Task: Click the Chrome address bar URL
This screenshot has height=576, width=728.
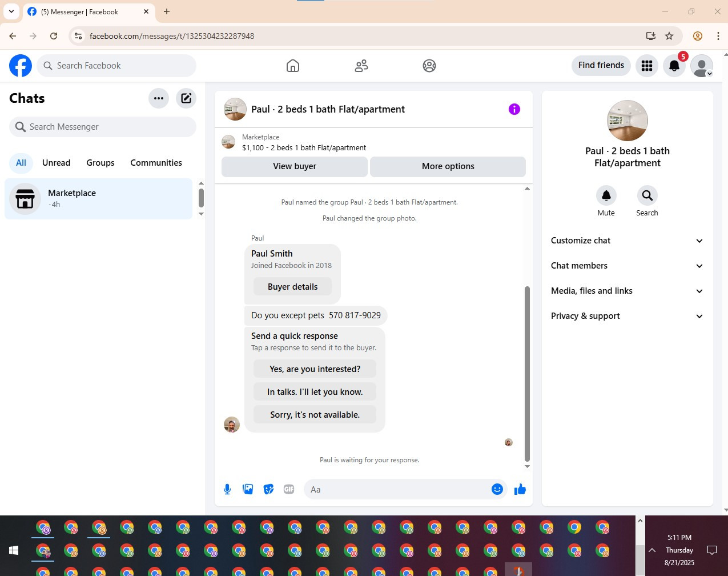Action: tap(172, 36)
